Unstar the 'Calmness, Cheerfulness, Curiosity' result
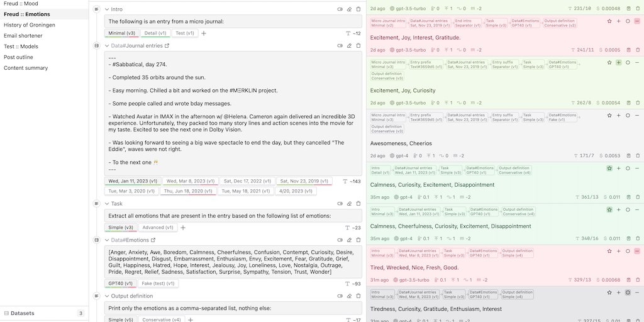The height and width of the screenshot is (322, 644). [609, 209]
